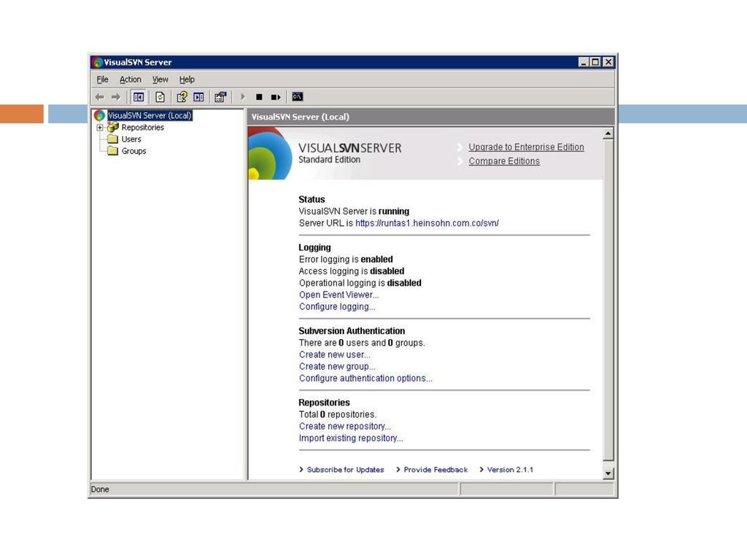
Task: Click the Groups folder icon
Action: coord(113,151)
